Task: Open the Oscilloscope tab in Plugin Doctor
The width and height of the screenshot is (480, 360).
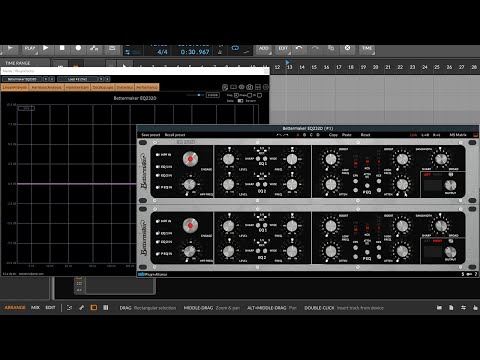Action: coord(103,87)
